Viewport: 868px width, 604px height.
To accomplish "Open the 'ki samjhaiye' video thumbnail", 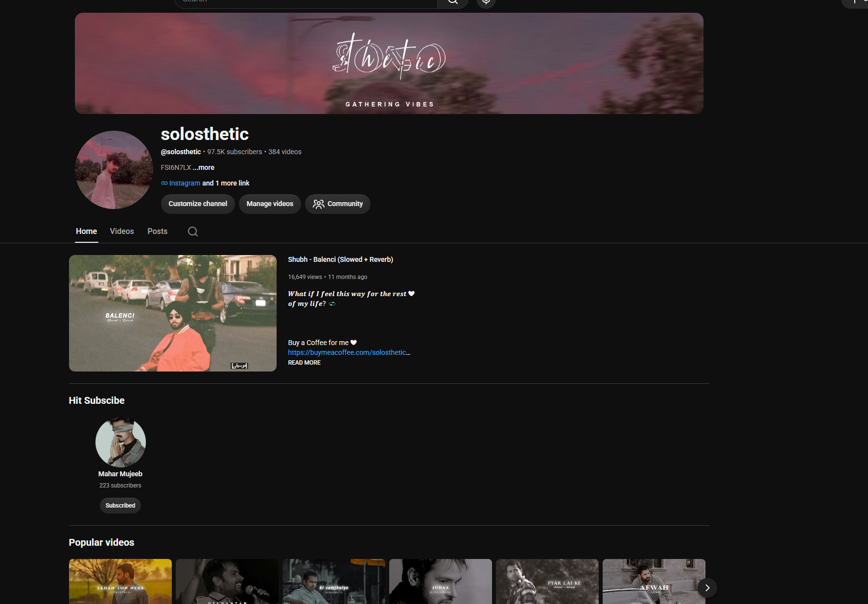I will coord(334,581).
